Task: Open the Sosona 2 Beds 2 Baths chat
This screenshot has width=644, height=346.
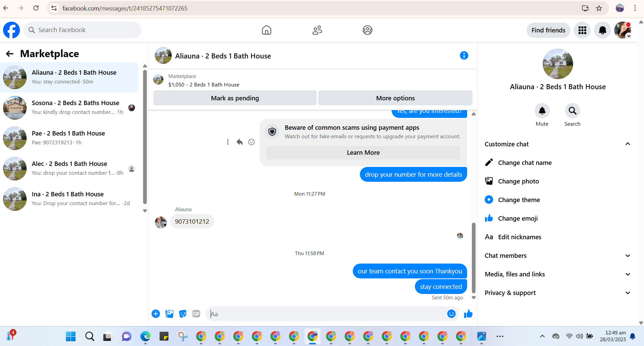Action: (69, 108)
